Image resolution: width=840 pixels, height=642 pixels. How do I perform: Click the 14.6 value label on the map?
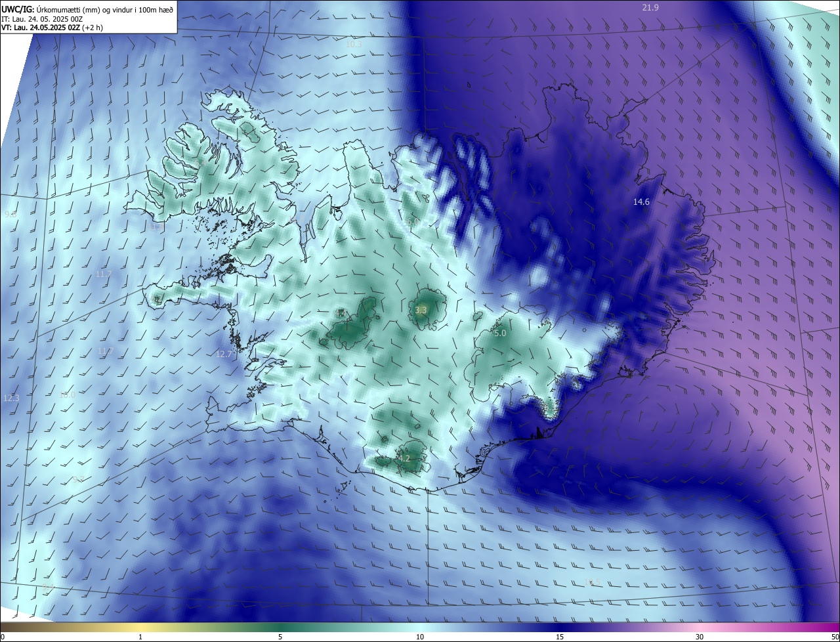coord(641,202)
